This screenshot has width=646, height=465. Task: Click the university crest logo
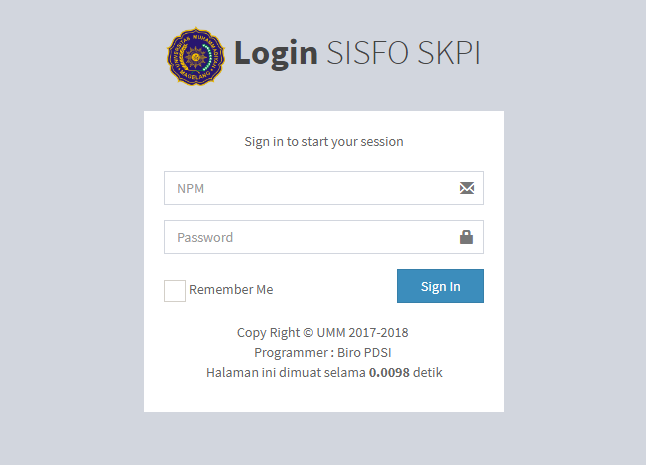pos(196,56)
